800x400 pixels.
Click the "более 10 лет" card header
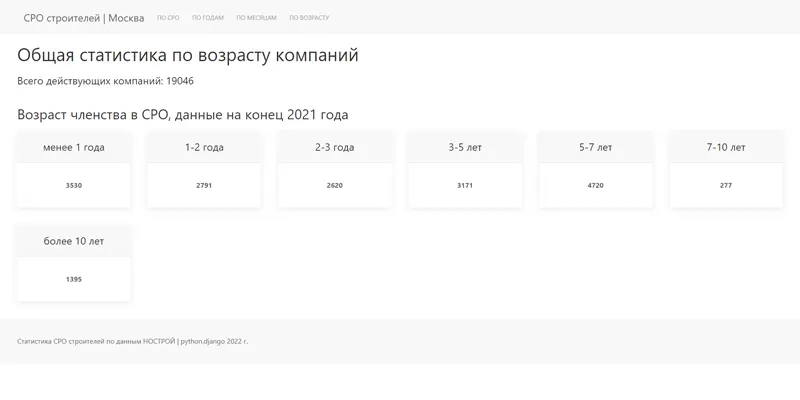click(x=74, y=241)
